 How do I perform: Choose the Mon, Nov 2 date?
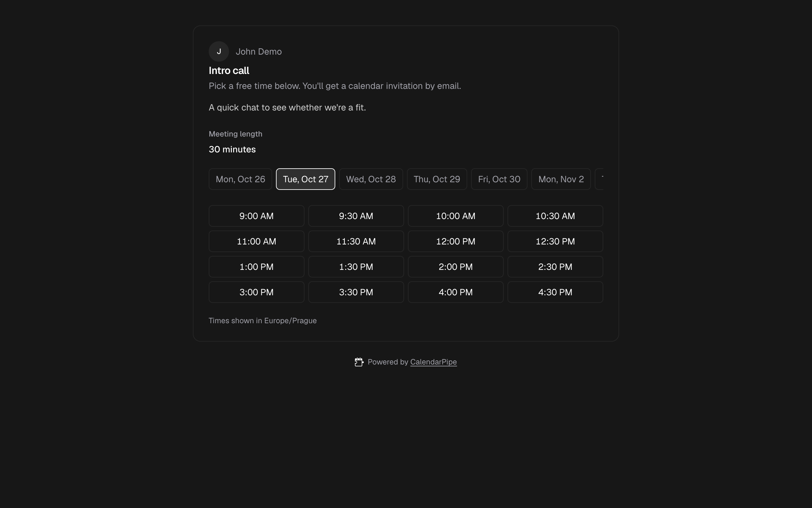[x=561, y=179]
